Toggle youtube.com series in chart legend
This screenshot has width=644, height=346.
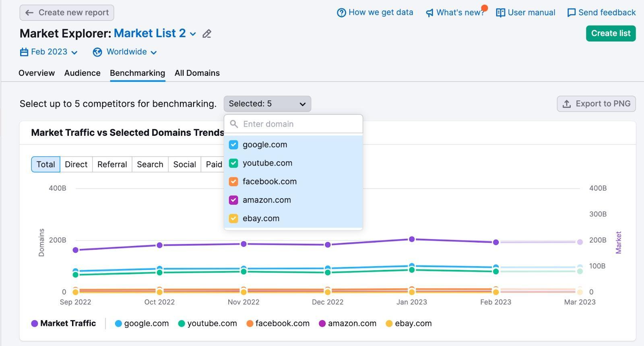click(x=207, y=323)
